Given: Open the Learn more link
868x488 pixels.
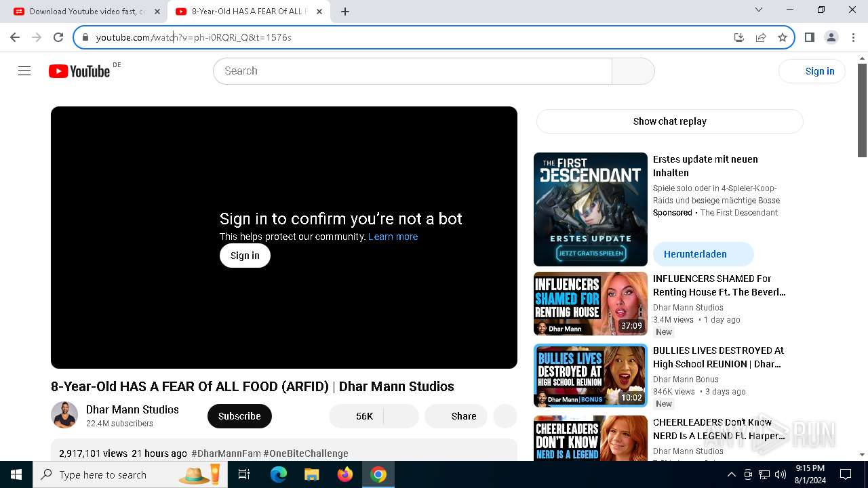Looking at the screenshot, I should point(393,237).
